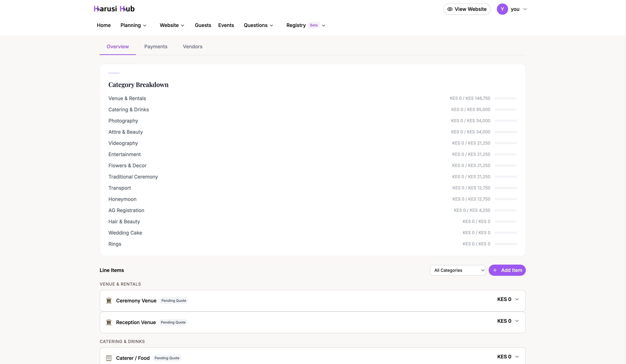Click the Reception Venue building icon
Screen dimensions: 626x364
pyautogui.click(x=109, y=322)
